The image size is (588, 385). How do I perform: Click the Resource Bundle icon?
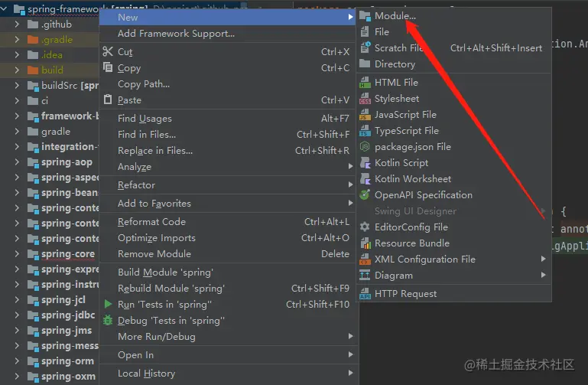(365, 243)
